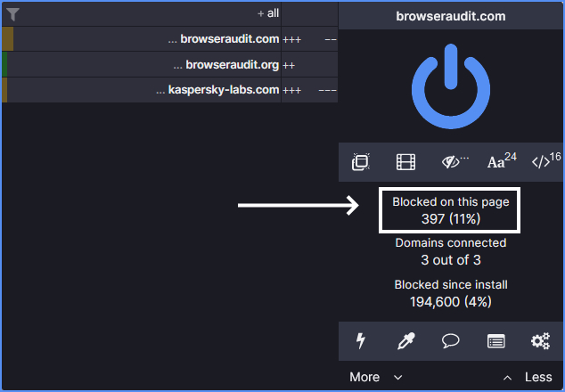Toggle remote fonts blocking Aa icon
The width and height of the screenshot is (565, 392).
point(502,161)
